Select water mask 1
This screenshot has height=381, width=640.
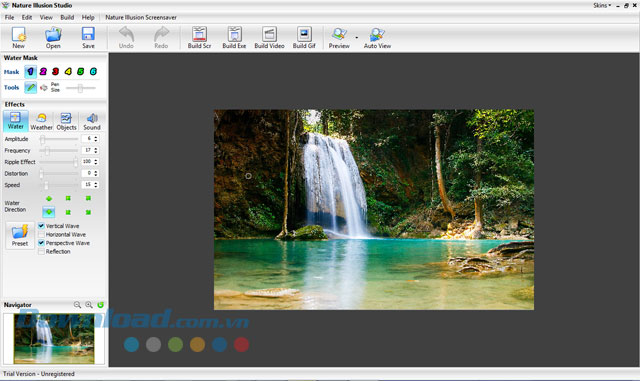tap(30, 71)
